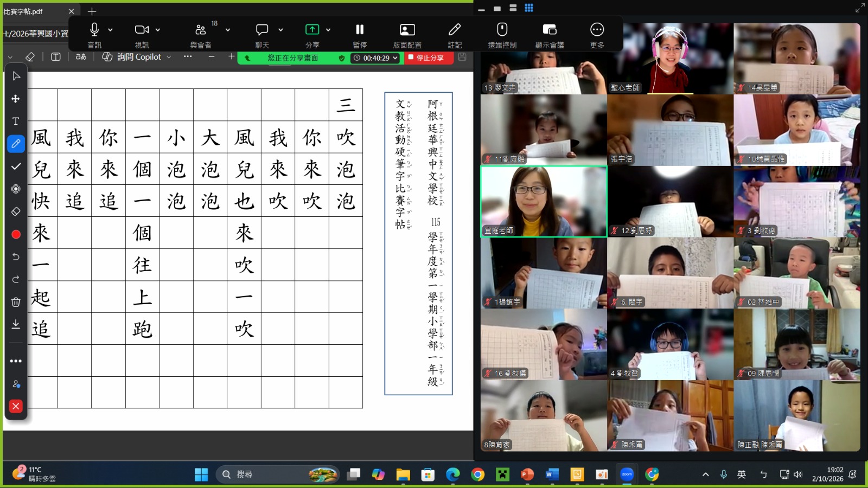Open the red annotation color picker
The width and height of the screenshot is (868, 488).
click(x=16, y=234)
